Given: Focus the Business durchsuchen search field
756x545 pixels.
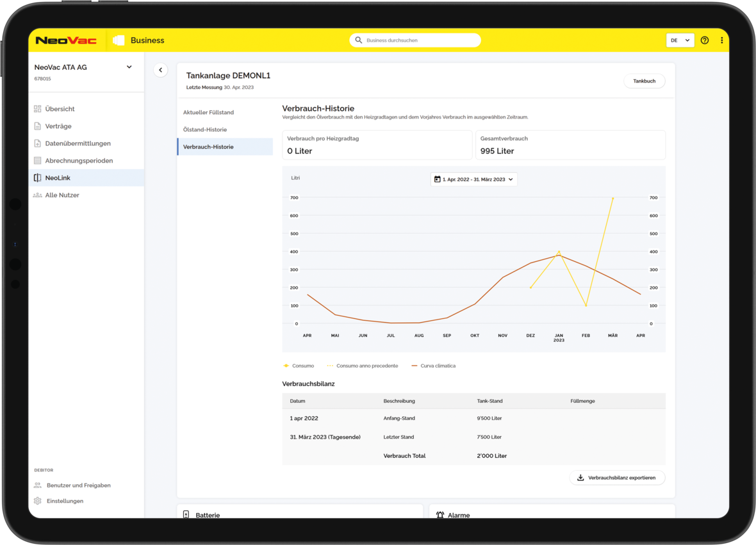Looking at the screenshot, I should pos(415,40).
